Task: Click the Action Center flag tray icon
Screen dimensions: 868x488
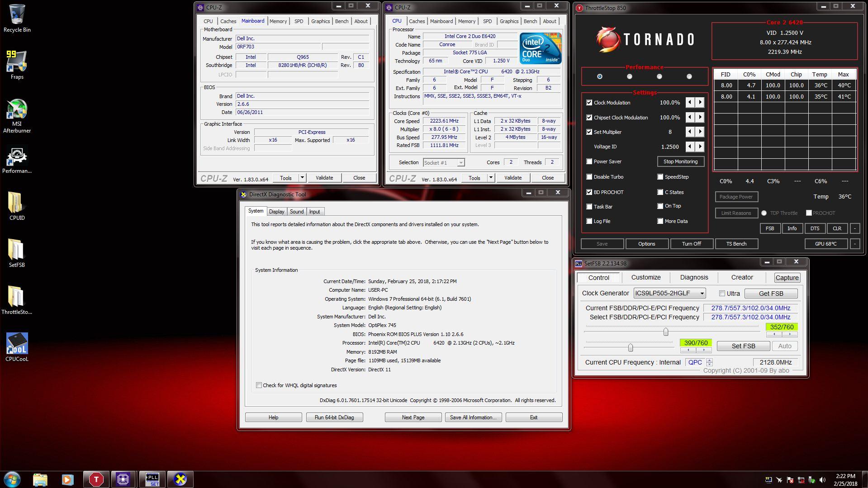Action: click(x=790, y=480)
